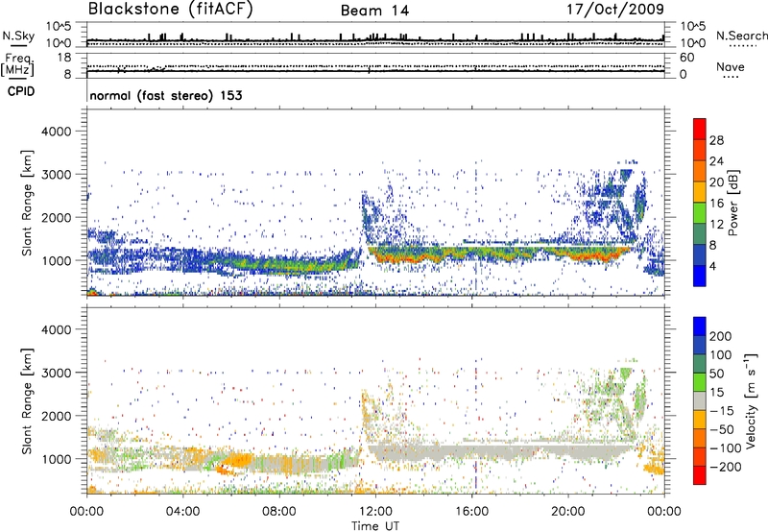Select the 'N.Search' legend label
The height and width of the screenshot is (532, 768).
pyautogui.click(x=741, y=36)
